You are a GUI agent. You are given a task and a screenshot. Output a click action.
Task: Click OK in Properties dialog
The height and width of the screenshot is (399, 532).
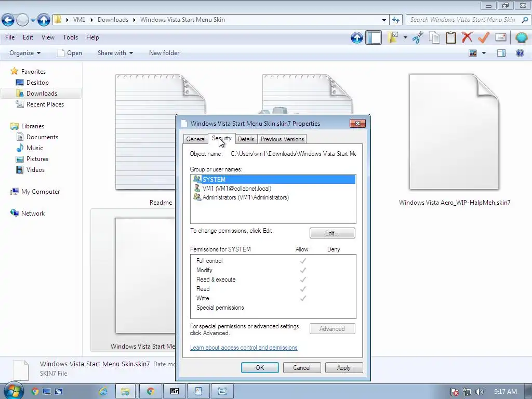click(260, 368)
